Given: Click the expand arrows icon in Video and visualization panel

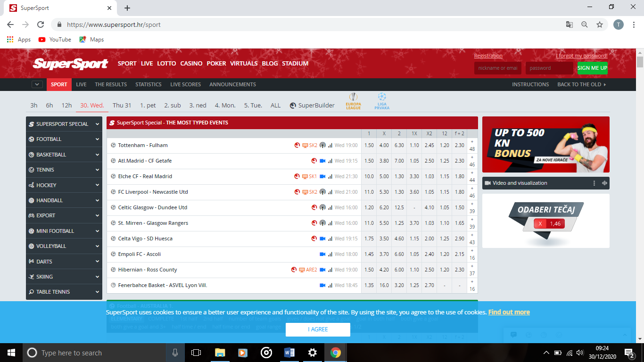Looking at the screenshot, I should (x=604, y=183).
